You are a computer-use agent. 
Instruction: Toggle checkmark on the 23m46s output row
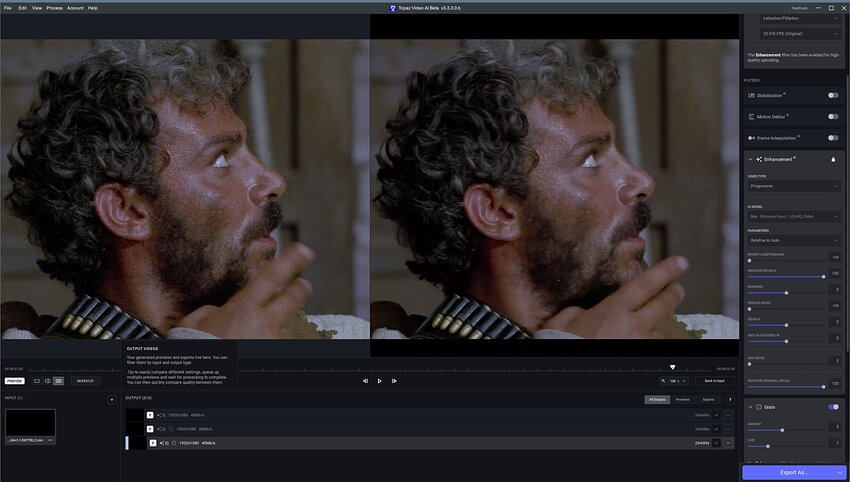[716, 429]
